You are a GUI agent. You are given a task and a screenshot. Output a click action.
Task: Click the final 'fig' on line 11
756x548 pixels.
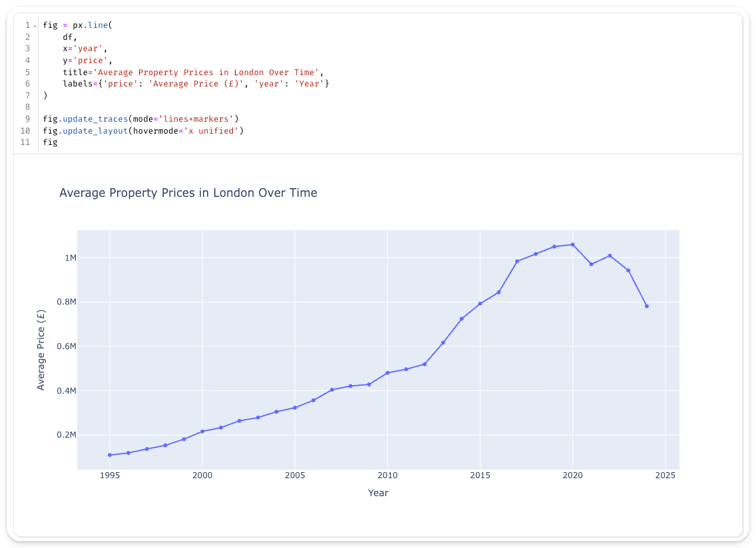point(51,142)
